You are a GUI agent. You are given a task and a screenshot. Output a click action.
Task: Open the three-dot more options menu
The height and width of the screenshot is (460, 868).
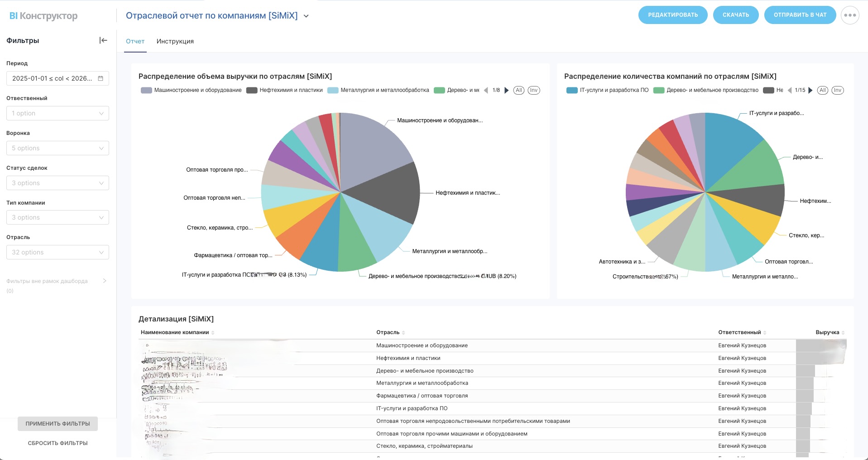850,15
